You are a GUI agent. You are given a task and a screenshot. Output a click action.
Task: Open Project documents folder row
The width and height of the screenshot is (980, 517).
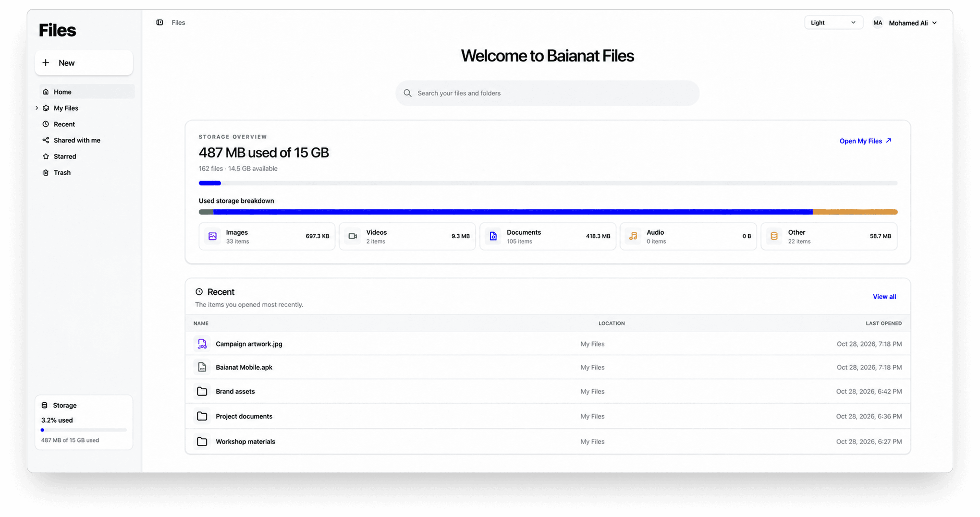tap(547, 416)
